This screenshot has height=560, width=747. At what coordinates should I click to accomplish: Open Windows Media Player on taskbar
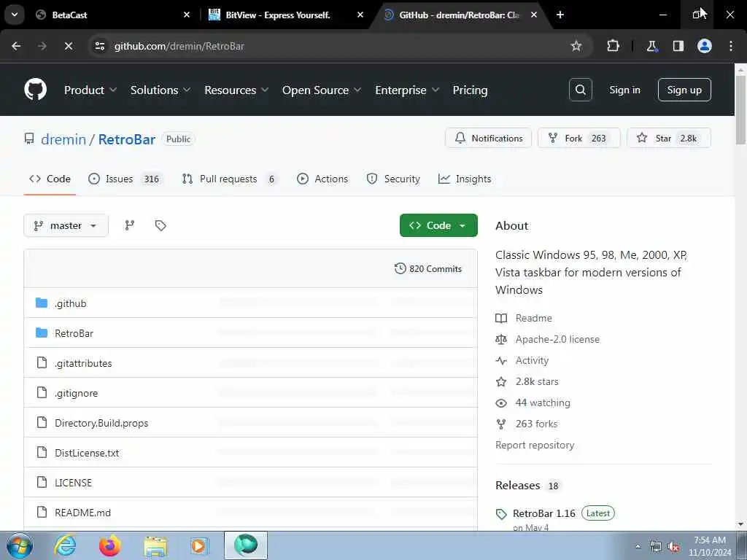[x=199, y=545]
